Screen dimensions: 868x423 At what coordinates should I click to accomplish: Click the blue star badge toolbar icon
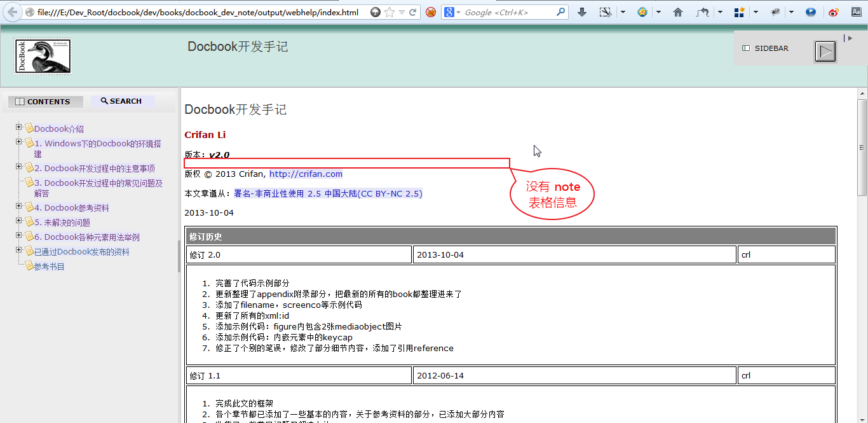(642, 12)
